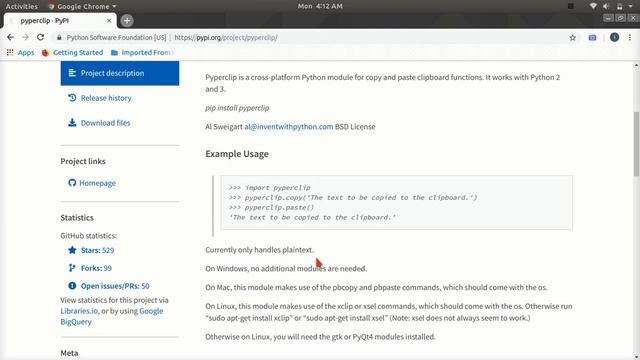The width and height of the screenshot is (640, 360).
Task: Click the fork icon next to Forks
Action: [72, 268]
